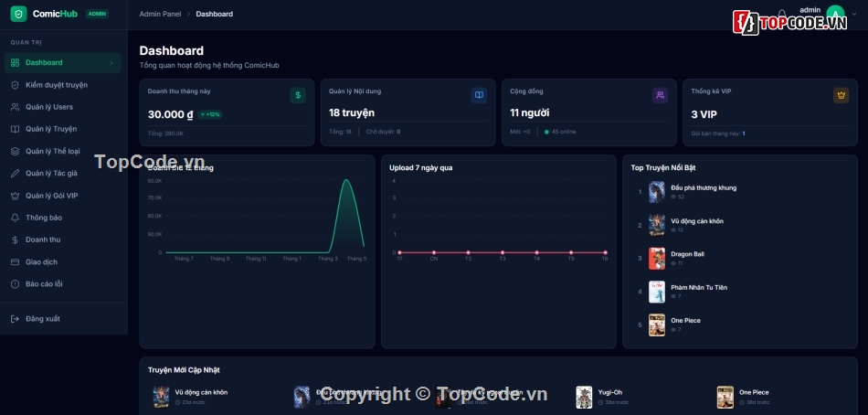868x415 pixels.
Task: Click Đấu phá thương khung cover in top list
Action: point(657,192)
